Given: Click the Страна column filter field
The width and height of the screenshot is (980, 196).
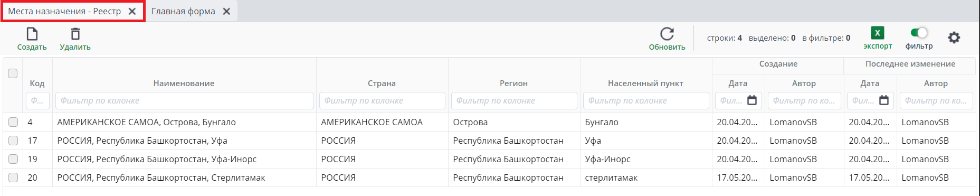Looking at the screenshot, I should [382, 100].
